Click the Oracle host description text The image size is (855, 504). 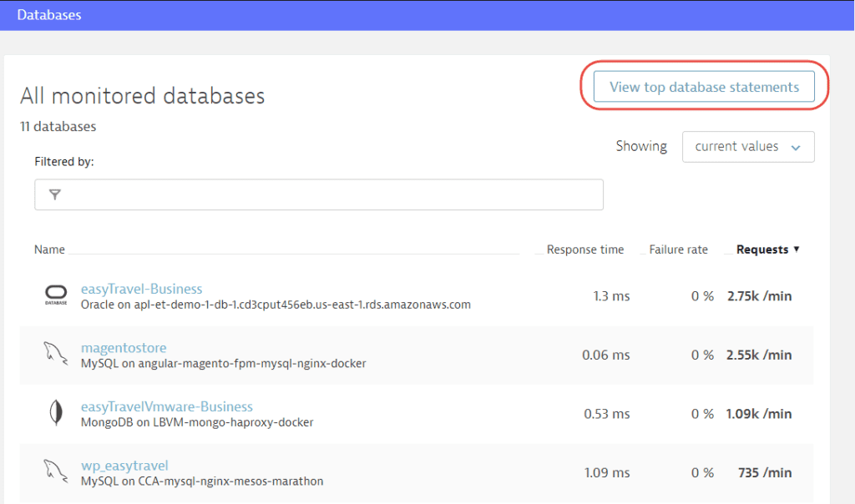276,305
